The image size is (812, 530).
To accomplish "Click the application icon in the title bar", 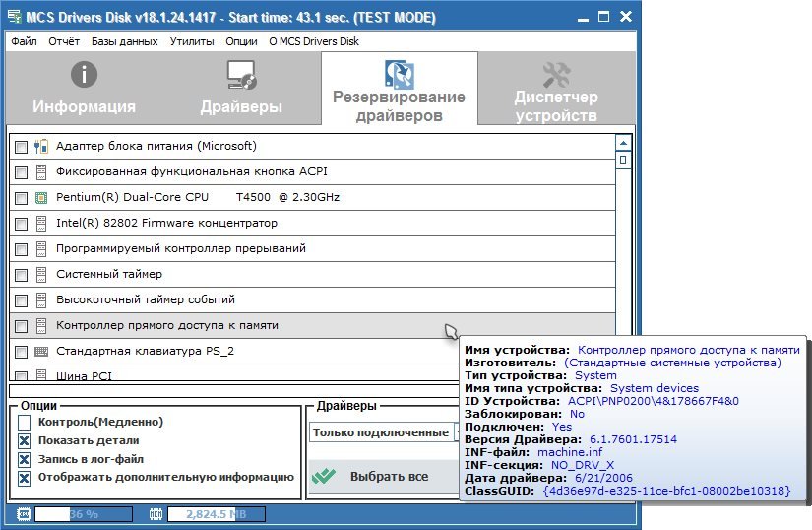I will (15, 17).
